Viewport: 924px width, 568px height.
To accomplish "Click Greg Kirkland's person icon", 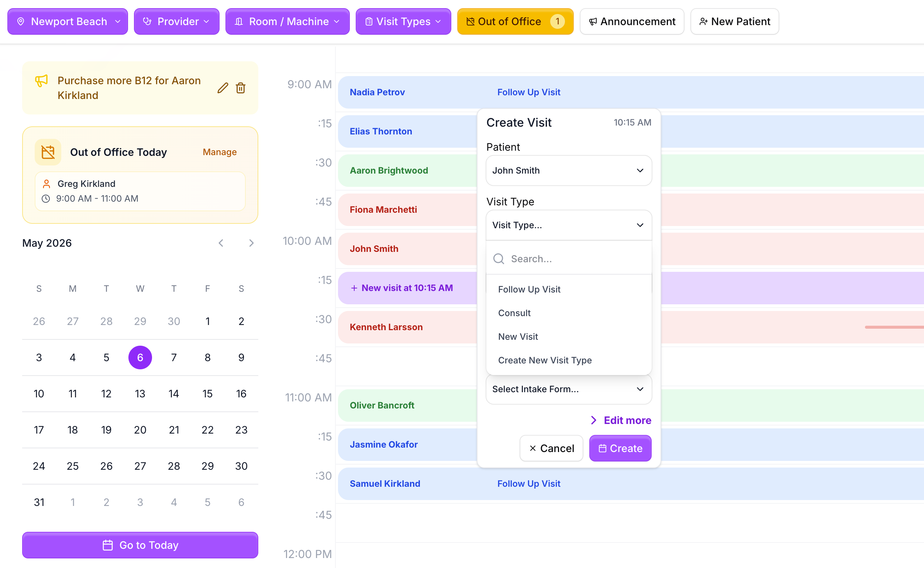I will [46, 184].
